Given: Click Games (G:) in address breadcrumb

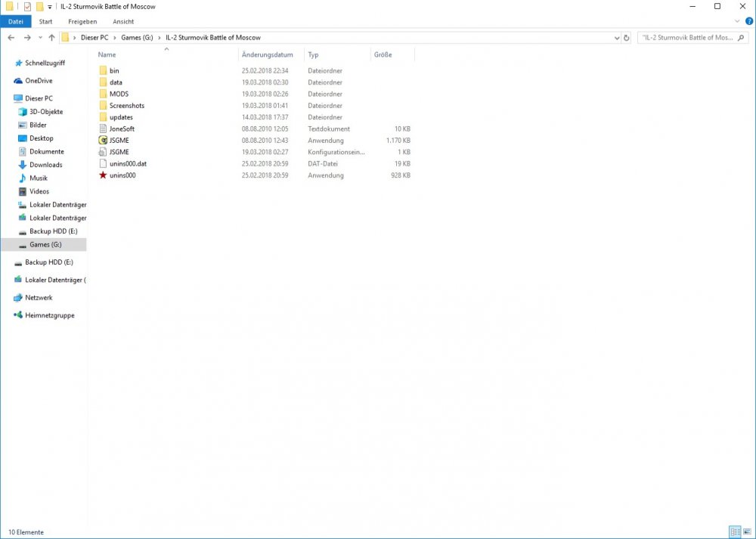Looking at the screenshot, I should pos(137,38).
